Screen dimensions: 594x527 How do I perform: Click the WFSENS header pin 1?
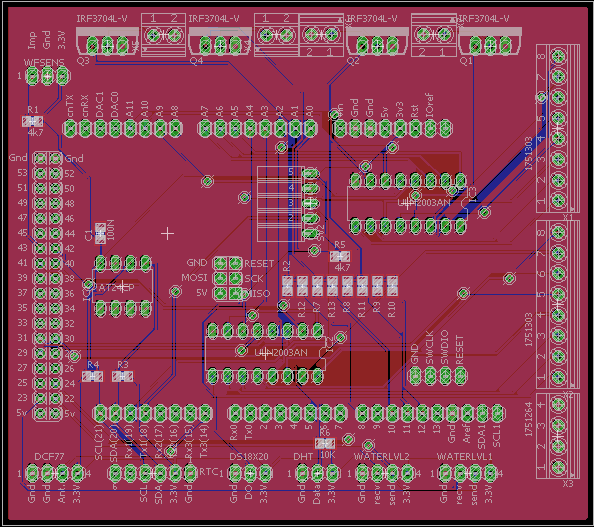33,77
